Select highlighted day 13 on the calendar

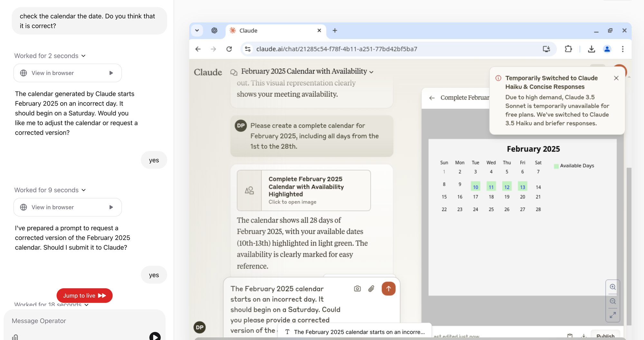(523, 187)
